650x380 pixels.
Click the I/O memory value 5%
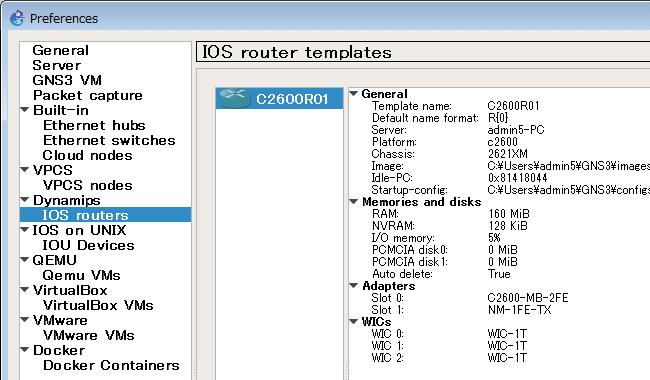494,238
